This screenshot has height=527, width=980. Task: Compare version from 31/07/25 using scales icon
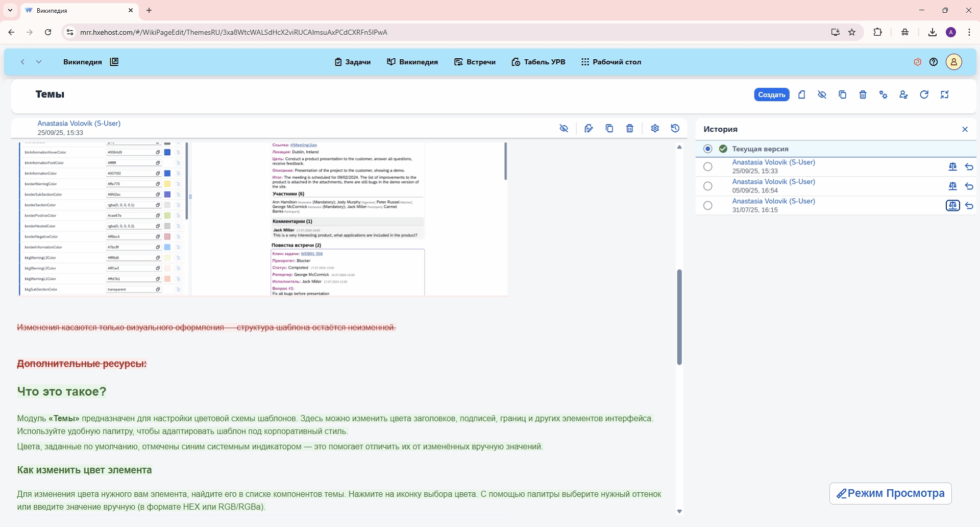pos(952,206)
